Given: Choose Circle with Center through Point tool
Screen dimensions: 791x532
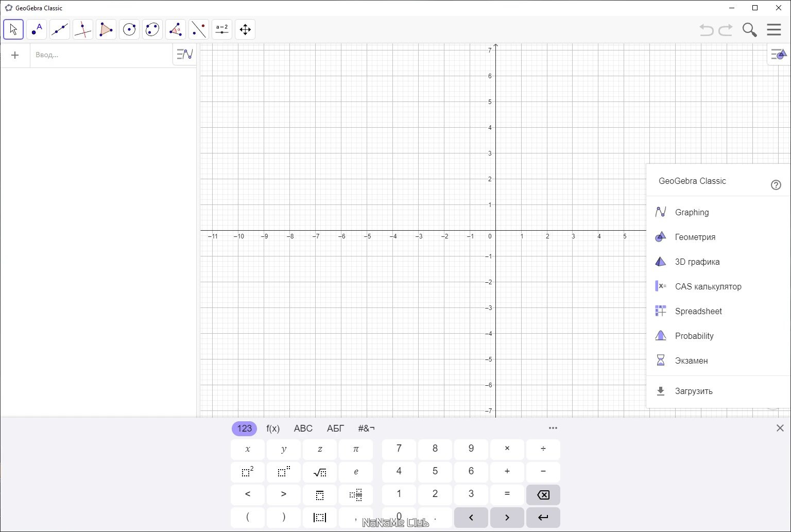Looking at the screenshot, I should click(129, 29).
